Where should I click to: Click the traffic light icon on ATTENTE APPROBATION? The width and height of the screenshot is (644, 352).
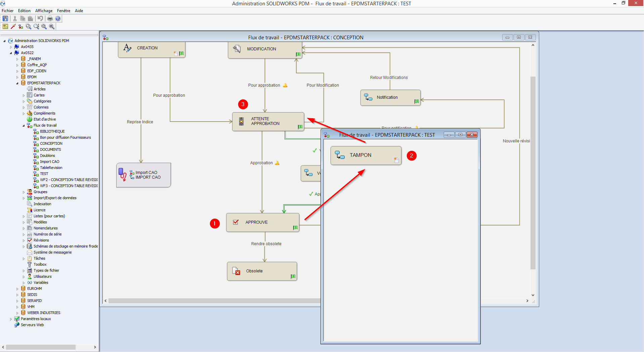[241, 121]
